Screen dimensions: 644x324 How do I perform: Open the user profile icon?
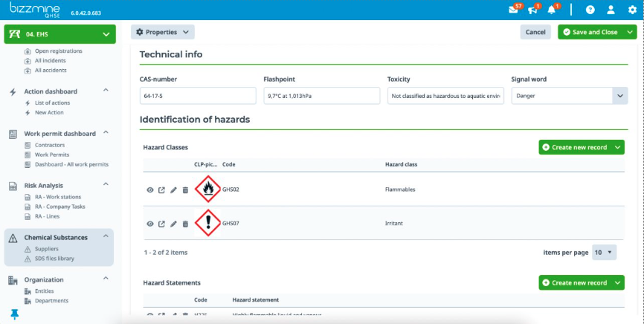[x=611, y=10]
